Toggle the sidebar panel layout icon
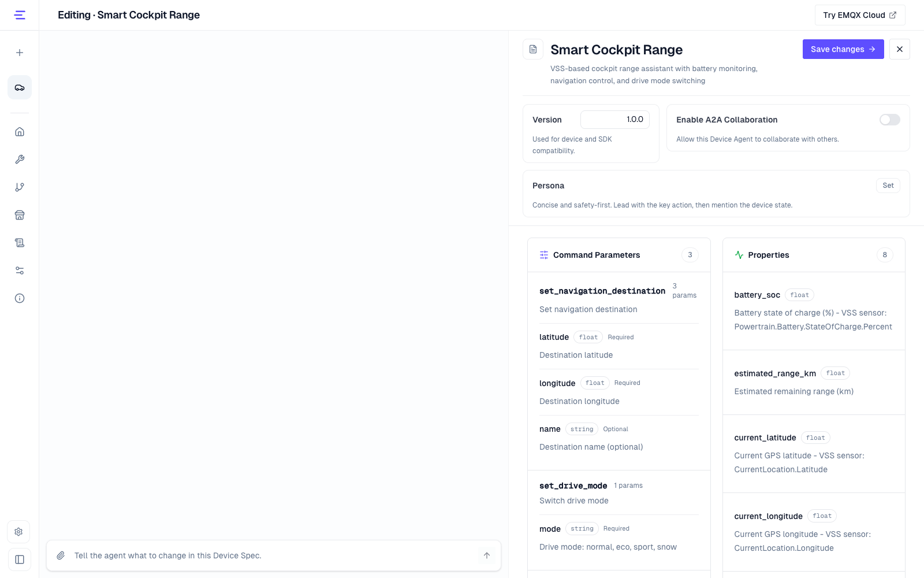The image size is (924, 578). point(19,560)
